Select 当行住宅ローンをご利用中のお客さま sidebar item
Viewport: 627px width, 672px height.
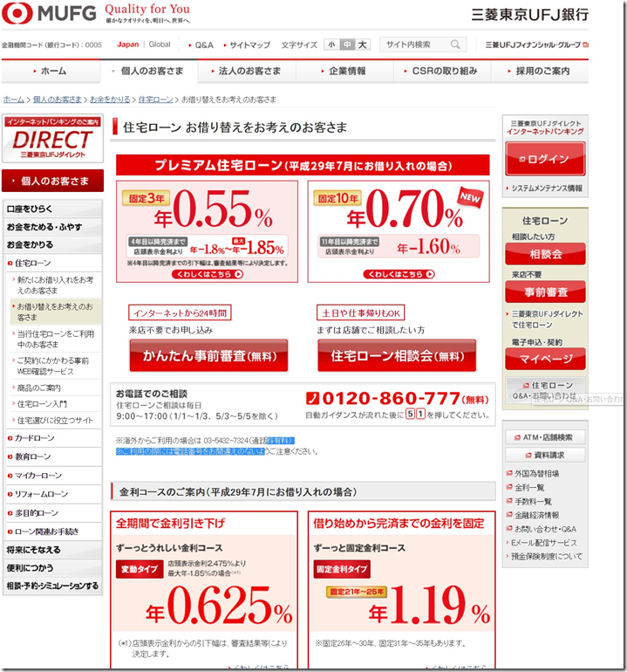pyautogui.click(x=55, y=339)
